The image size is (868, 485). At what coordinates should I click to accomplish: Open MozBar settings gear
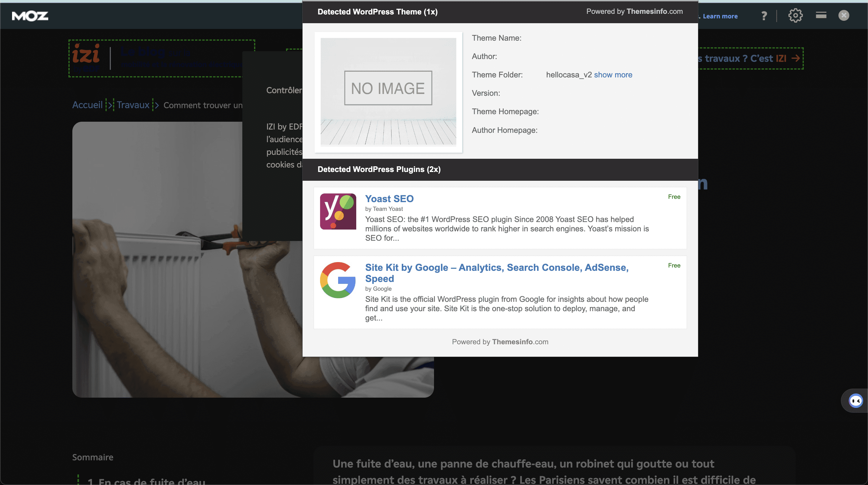coord(795,15)
